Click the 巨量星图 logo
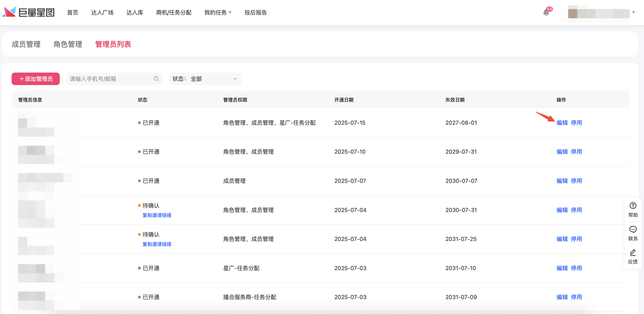The width and height of the screenshot is (644, 314). tap(29, 13)
